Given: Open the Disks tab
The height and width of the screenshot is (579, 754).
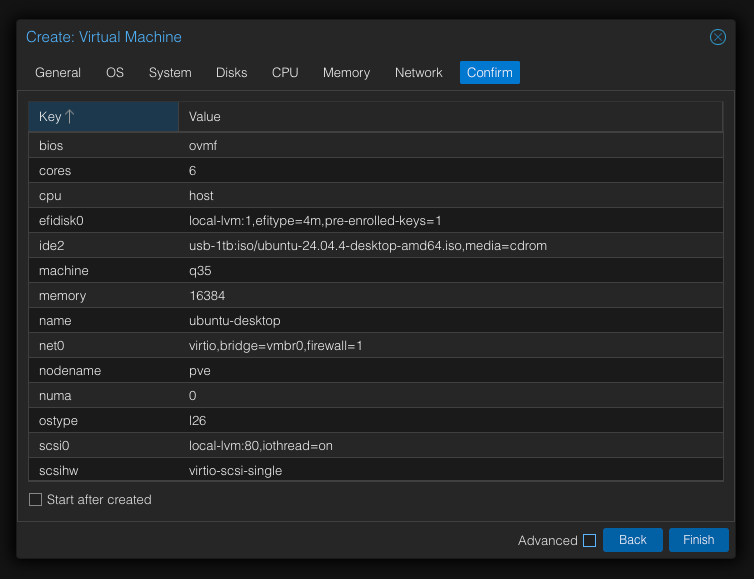Looking at the screenshot, I should 231,73.
